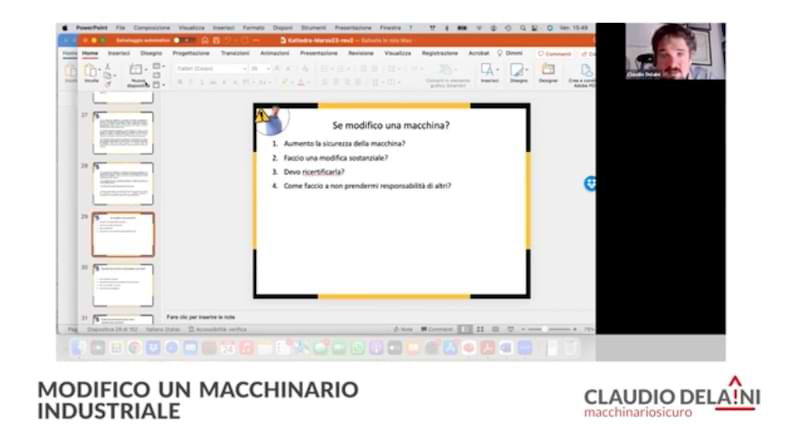The width and height of the screenshot is (786, 434).
Task: Click the speaker's webcam video thumbnail
Action: click(675, 51)
